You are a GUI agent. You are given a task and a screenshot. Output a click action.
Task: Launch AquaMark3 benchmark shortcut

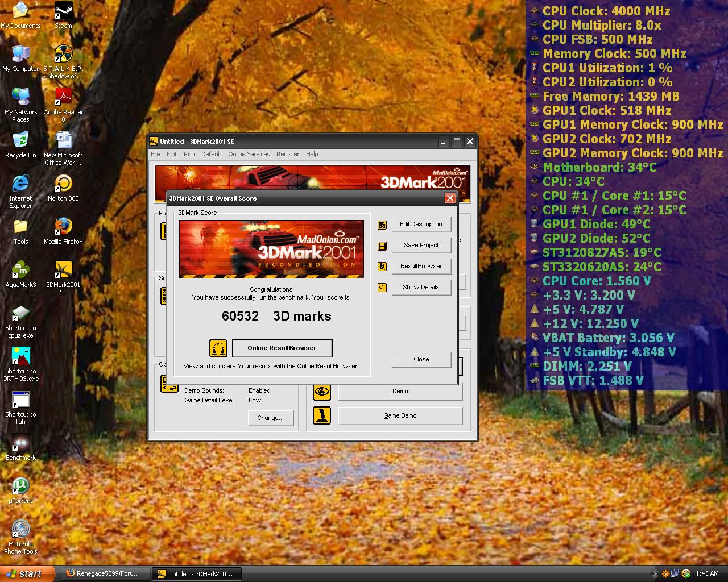[x=20, y=275]
